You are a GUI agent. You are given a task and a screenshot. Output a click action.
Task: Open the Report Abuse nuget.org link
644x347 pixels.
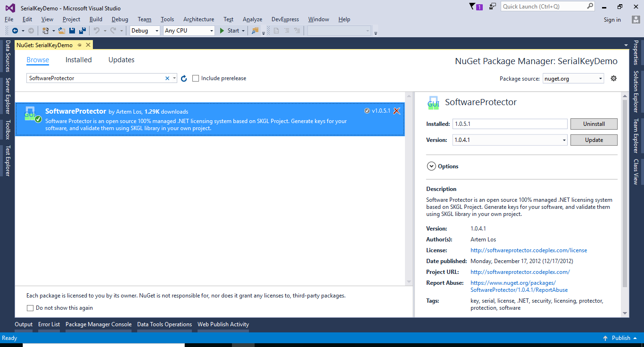pyautogui.click(x=519, y=287)
